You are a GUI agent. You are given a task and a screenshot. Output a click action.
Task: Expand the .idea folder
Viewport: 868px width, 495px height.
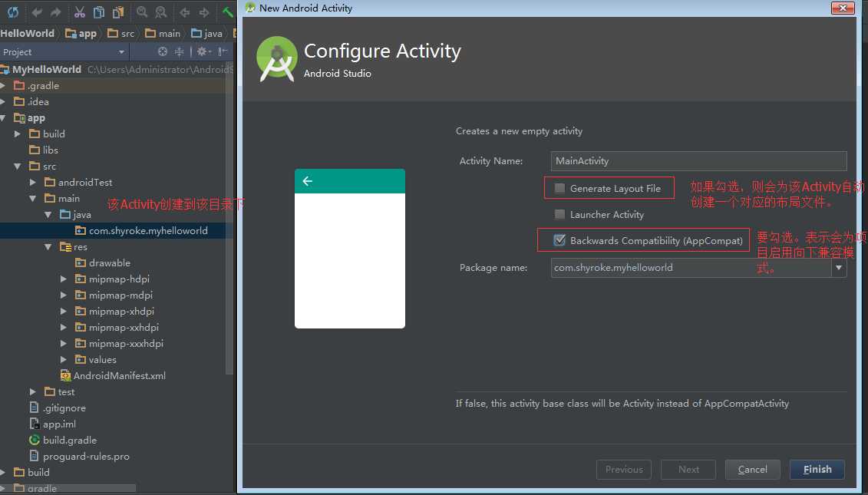click(x=3, y=102)
